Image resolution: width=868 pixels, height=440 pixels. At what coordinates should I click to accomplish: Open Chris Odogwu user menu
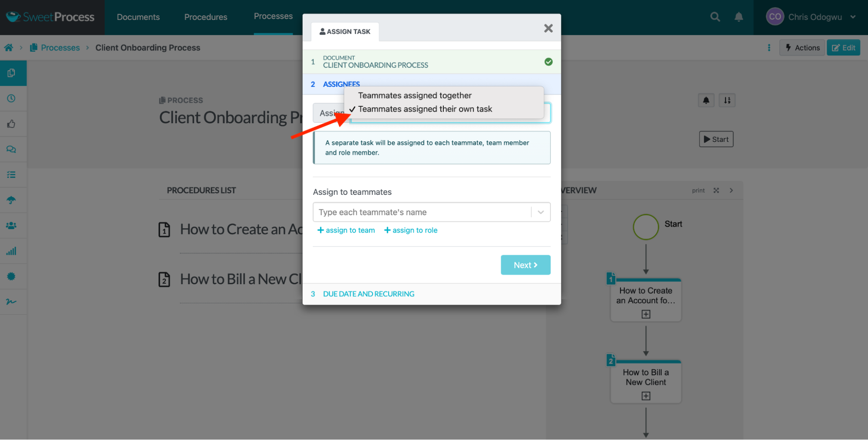pos(810,17)
